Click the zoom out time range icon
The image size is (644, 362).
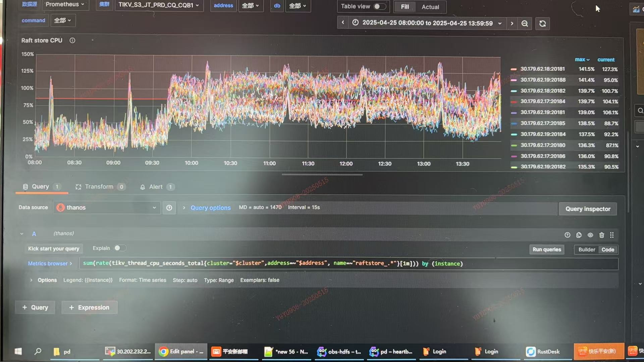click(x=525, y=23)
